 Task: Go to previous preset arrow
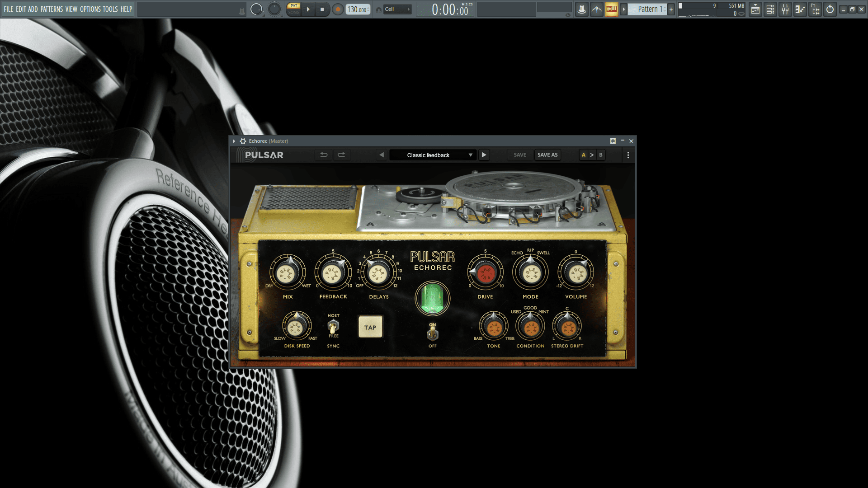382,155
